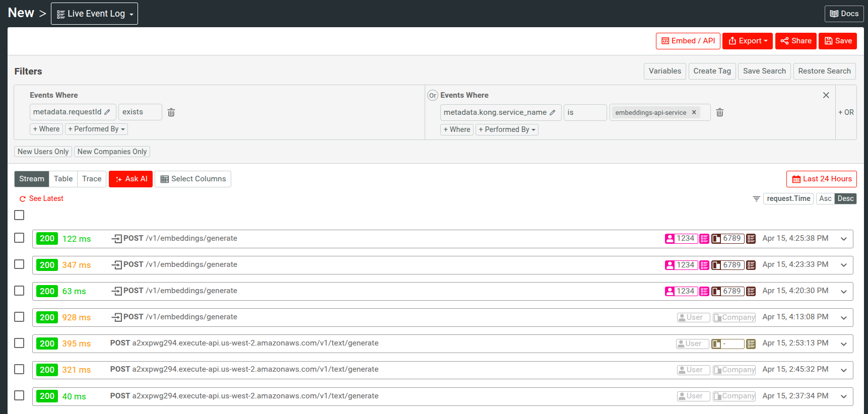The height and width of the screenshot is (414, 868).
Task: Check the 321 ms event row checkbox
Action: [19, 369]
